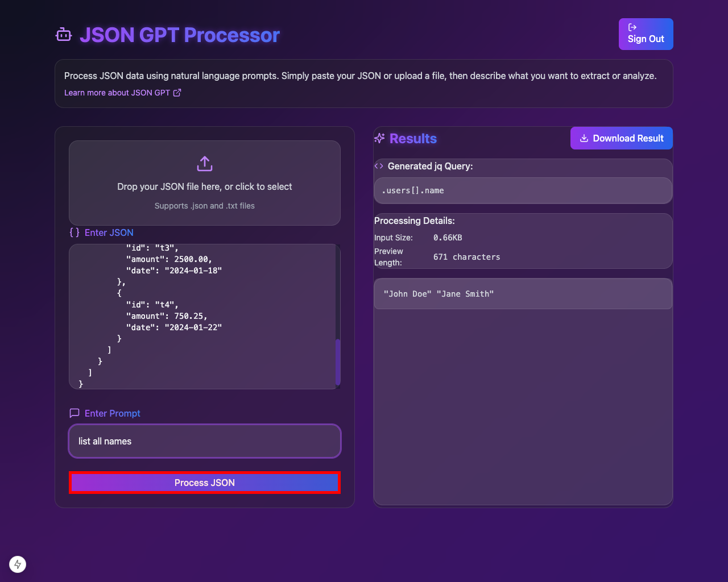Click the JSON GPT Processor title
Image resolution: width=728 pixels, height=582 pixels.
180,35
